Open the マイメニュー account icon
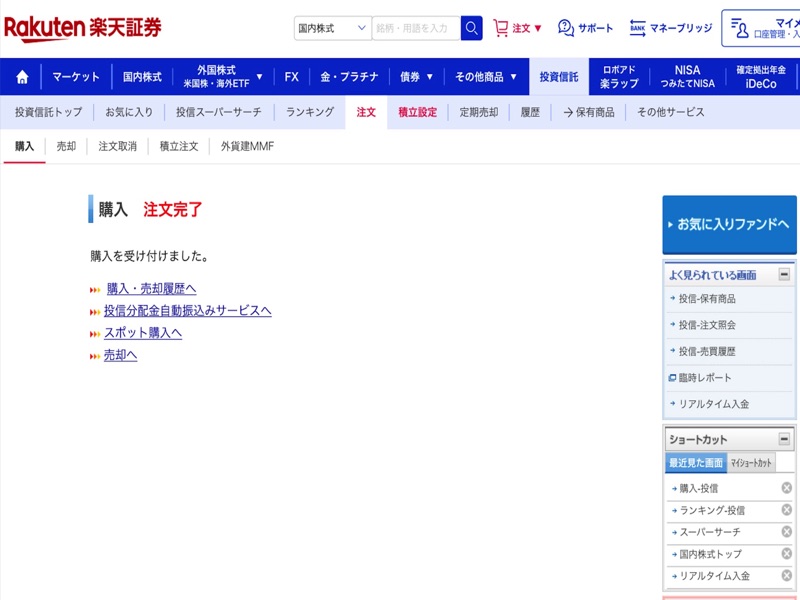 coord(738,28)
